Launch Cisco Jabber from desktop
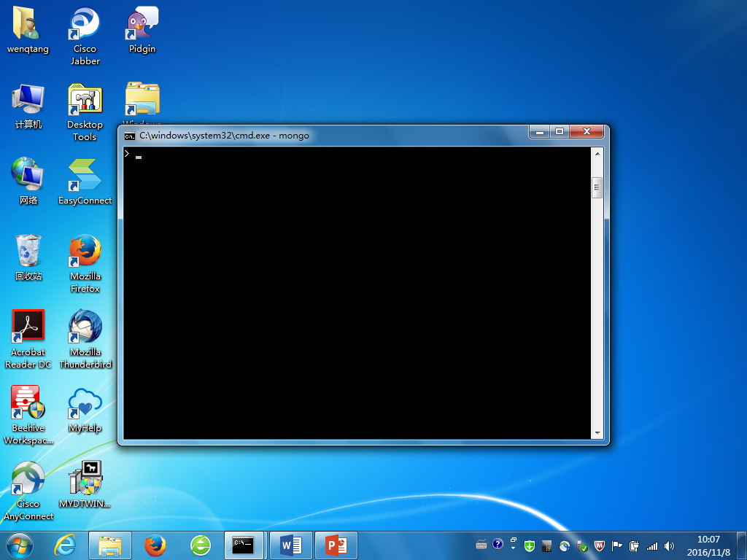747x560 pixels. pyautogui.click(x=85, y=36)
